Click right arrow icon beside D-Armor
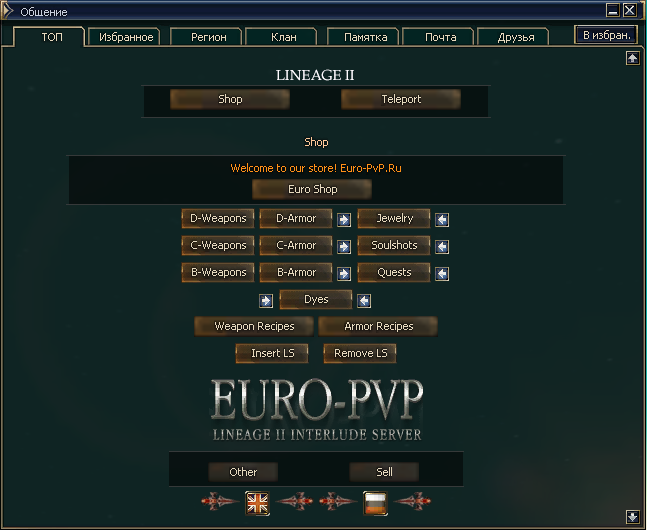The height and width of the screenshot is (530, 647). [344, 220]
